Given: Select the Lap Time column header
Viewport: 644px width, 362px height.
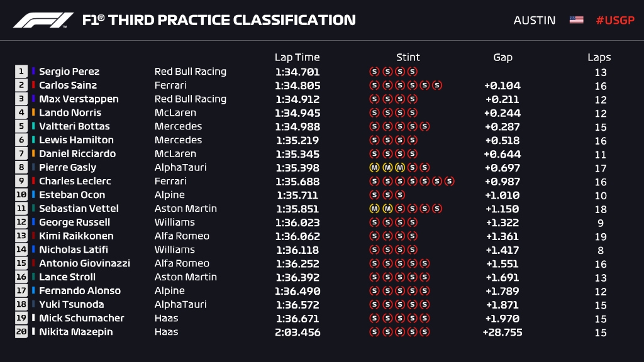Looking at the screenshot, I should click(297, 57).
